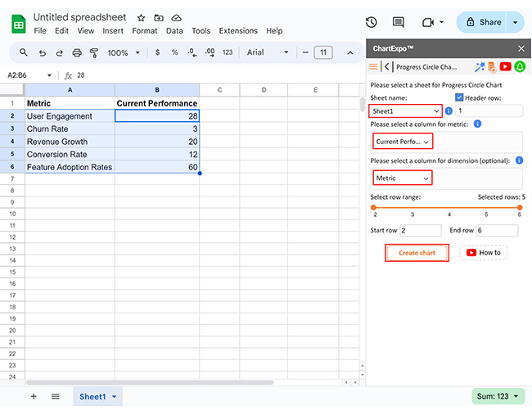
Task: Click the font size box 11
Action: click(x=323, y=52)
